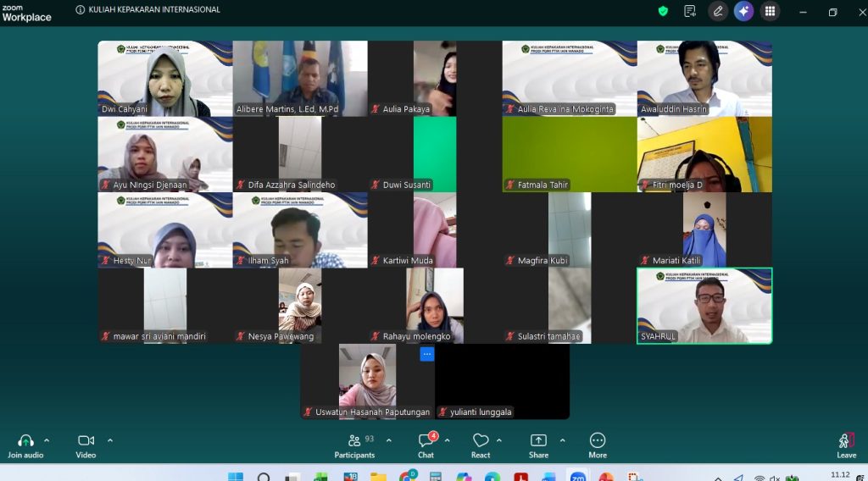
Task: Click blue ellipsis button on Uswatun's tile
Action: [426, 355]
